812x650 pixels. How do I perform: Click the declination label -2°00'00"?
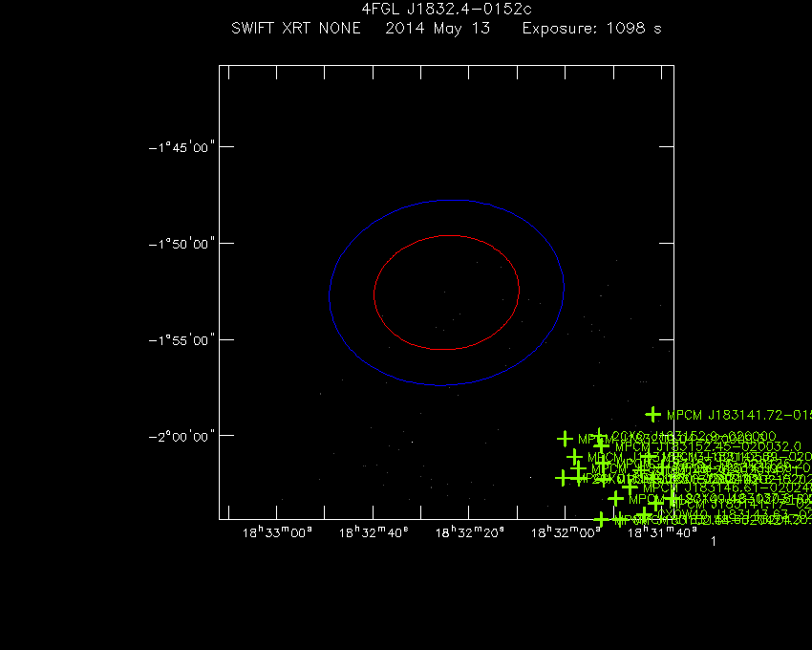182,437
